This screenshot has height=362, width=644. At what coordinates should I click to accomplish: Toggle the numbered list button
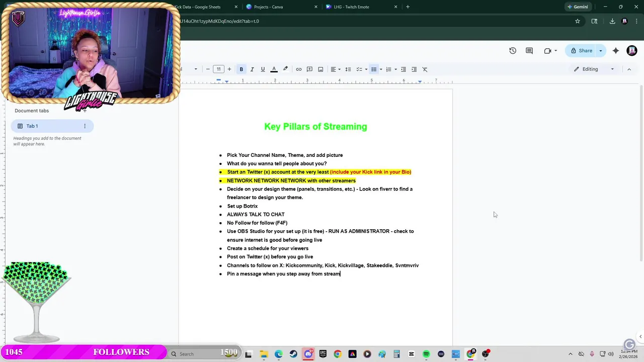click(x=388, y=69)
